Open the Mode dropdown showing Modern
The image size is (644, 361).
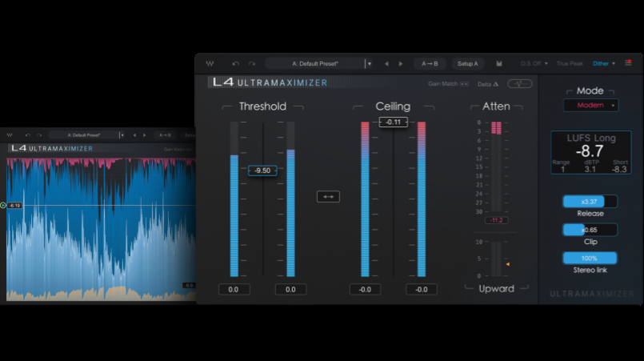[590, 105]
